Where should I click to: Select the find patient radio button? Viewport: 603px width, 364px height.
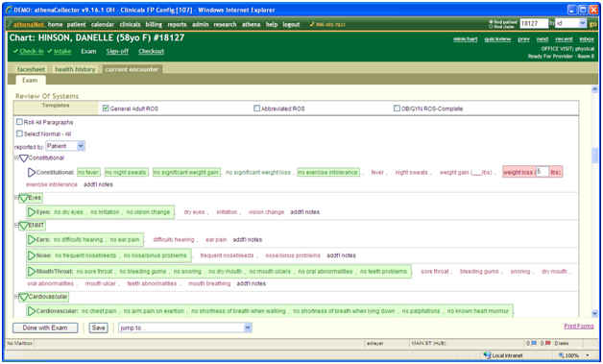point(491,22)
